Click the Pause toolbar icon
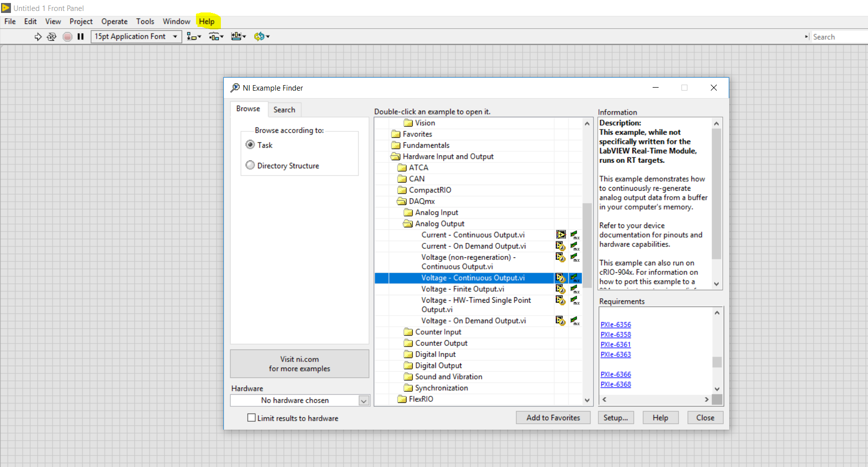 81,36
